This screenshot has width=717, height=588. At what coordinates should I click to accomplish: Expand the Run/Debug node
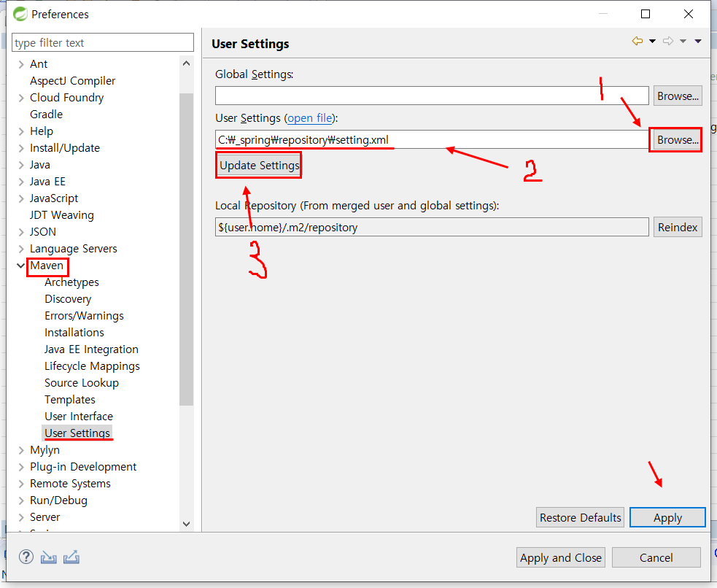(x=21, y=500)
